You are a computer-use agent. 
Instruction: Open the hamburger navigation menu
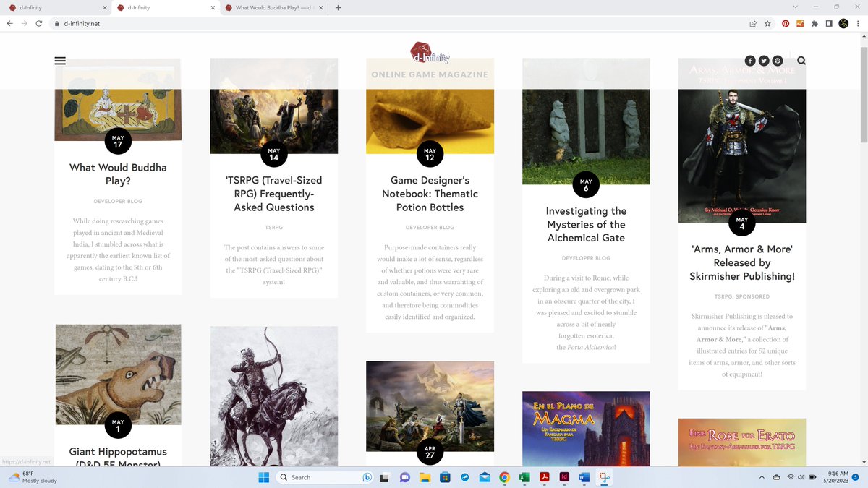60,61
